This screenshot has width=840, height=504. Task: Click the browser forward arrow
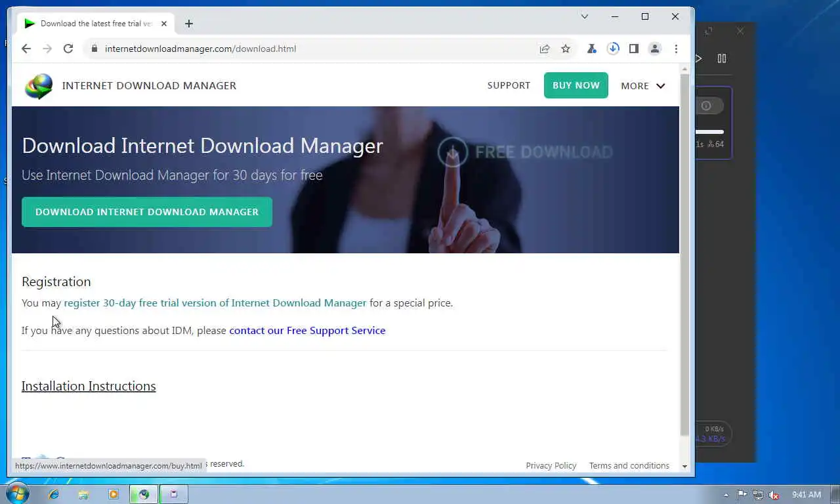(47, 49)
